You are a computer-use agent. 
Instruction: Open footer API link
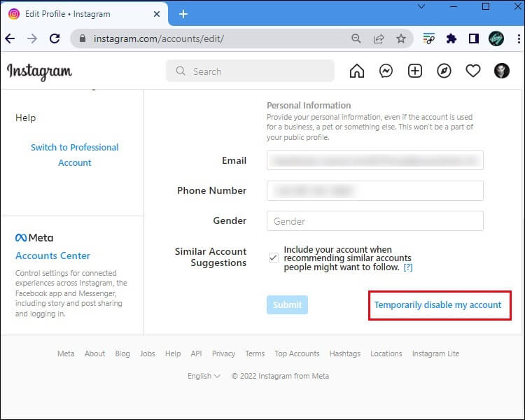[196, 353]
